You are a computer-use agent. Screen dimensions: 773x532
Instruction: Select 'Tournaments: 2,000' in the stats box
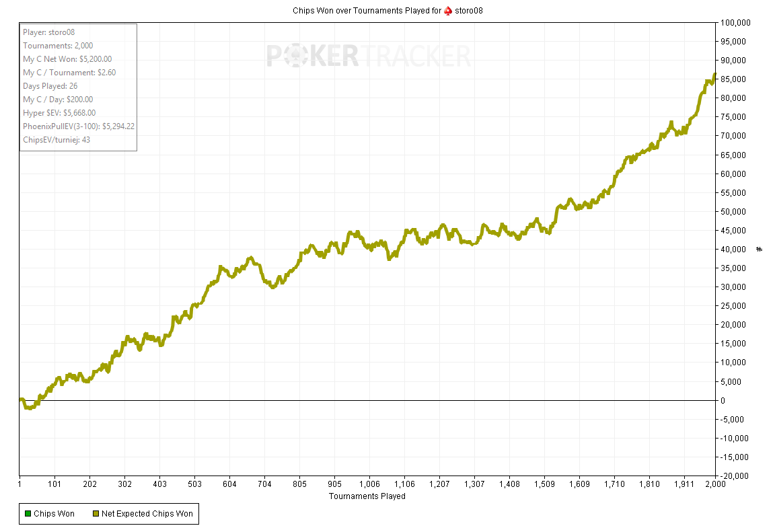58,46
